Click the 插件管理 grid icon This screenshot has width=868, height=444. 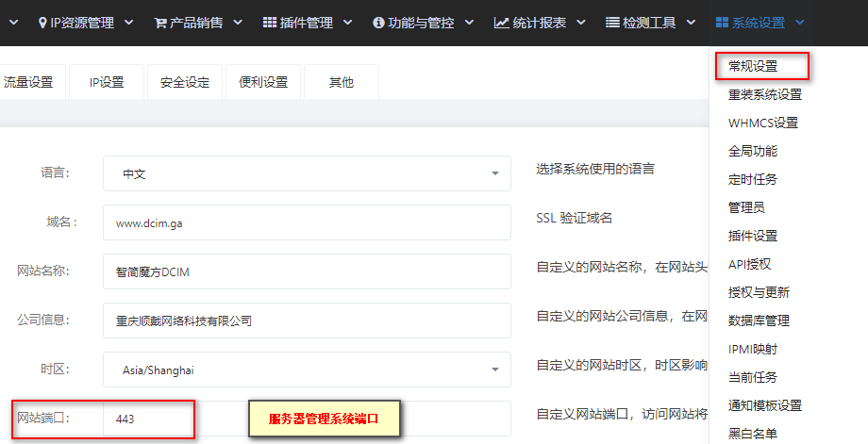coord(270,22)
